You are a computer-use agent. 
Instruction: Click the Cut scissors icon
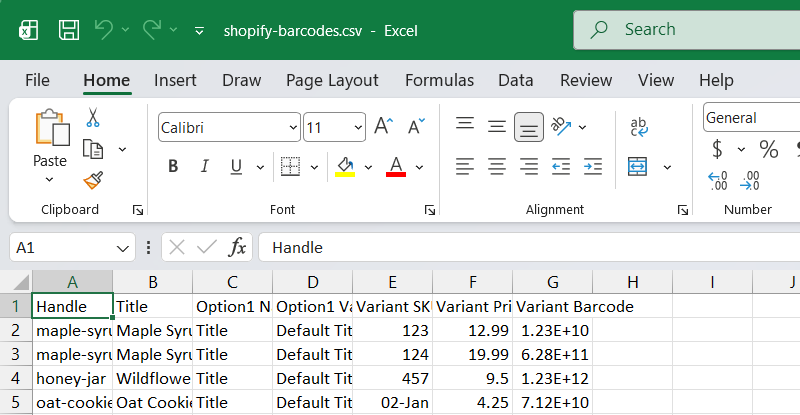(92, 117)
